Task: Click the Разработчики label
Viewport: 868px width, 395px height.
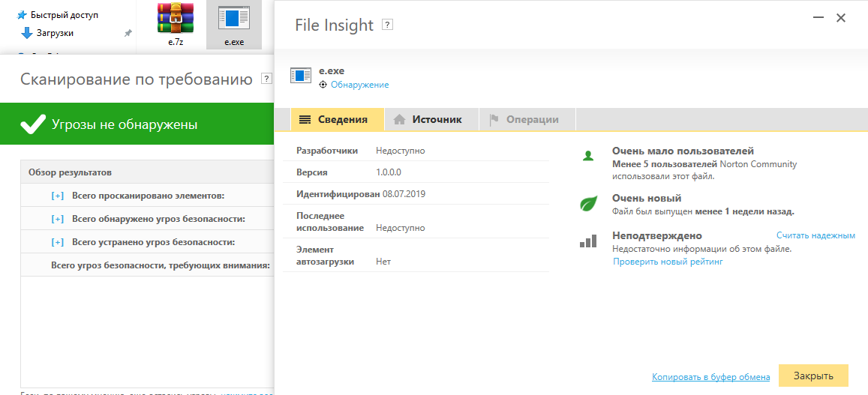Action: pos(327,151)
